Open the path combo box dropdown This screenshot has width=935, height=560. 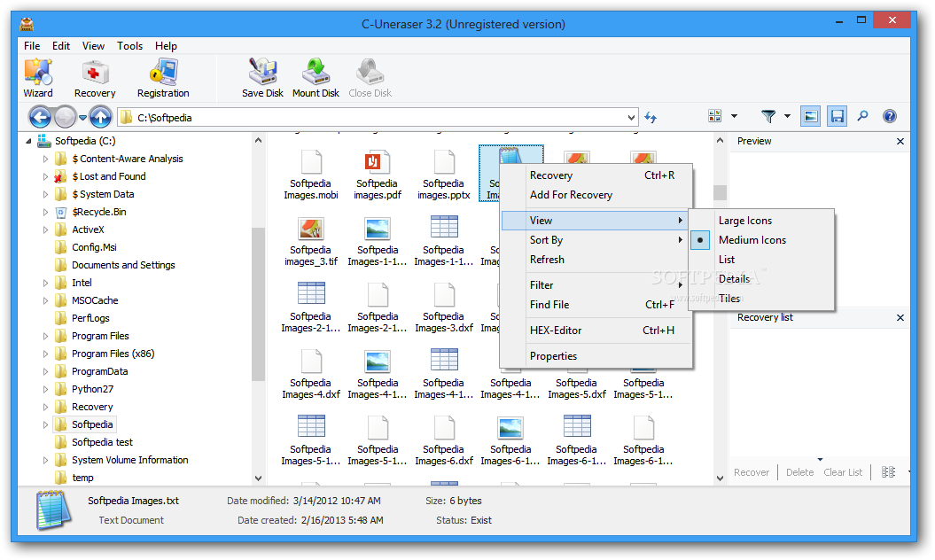631,118
